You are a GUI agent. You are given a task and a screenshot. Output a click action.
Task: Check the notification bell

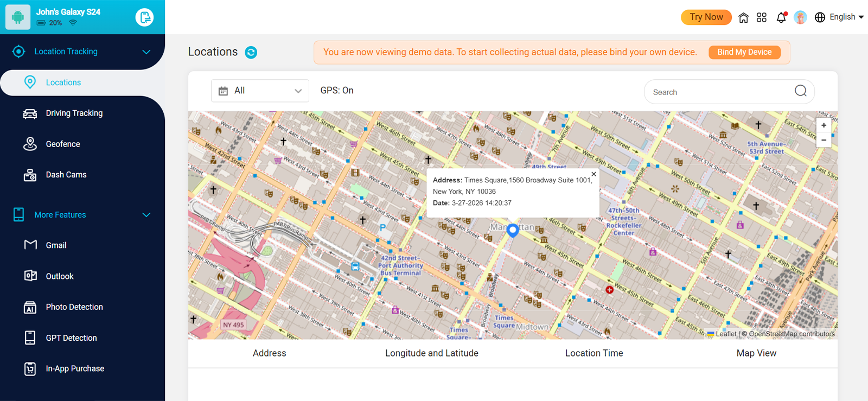click(x=781, y=17)
